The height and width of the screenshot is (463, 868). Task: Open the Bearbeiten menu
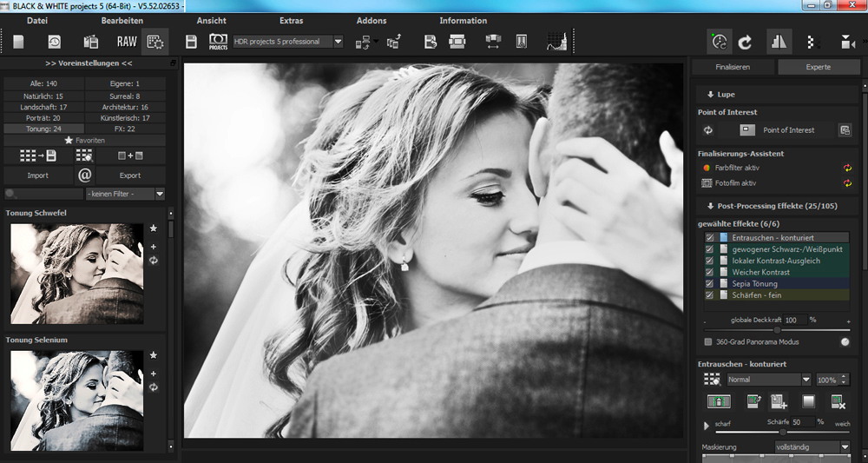122,21
